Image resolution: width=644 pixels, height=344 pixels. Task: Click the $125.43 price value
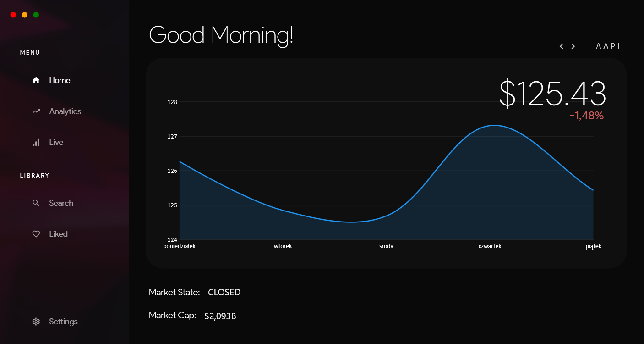[552, 94]
